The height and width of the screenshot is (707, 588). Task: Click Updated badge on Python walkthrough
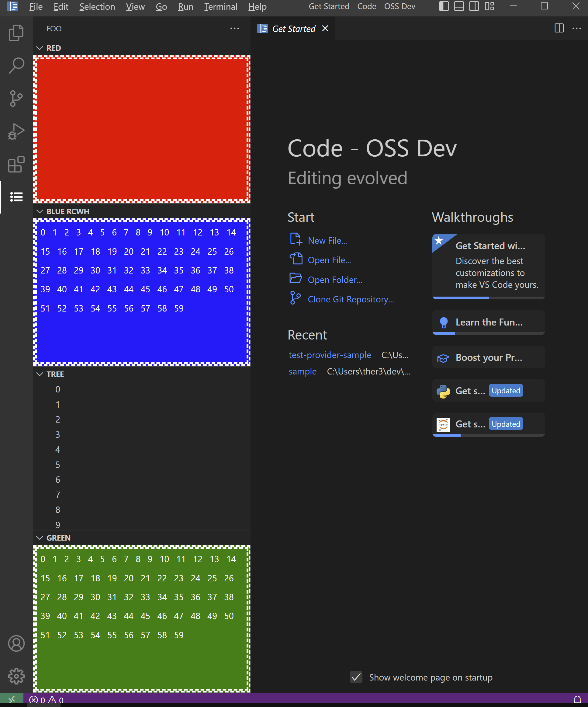506,391
